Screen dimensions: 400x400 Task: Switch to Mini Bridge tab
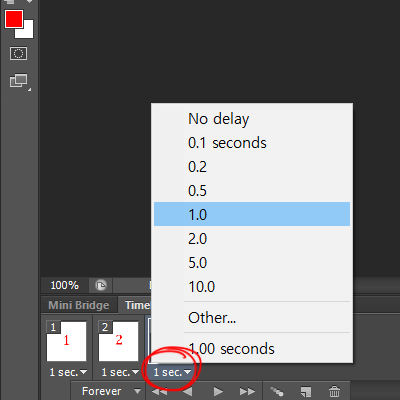pyautogui.click(x=79, y=305)
